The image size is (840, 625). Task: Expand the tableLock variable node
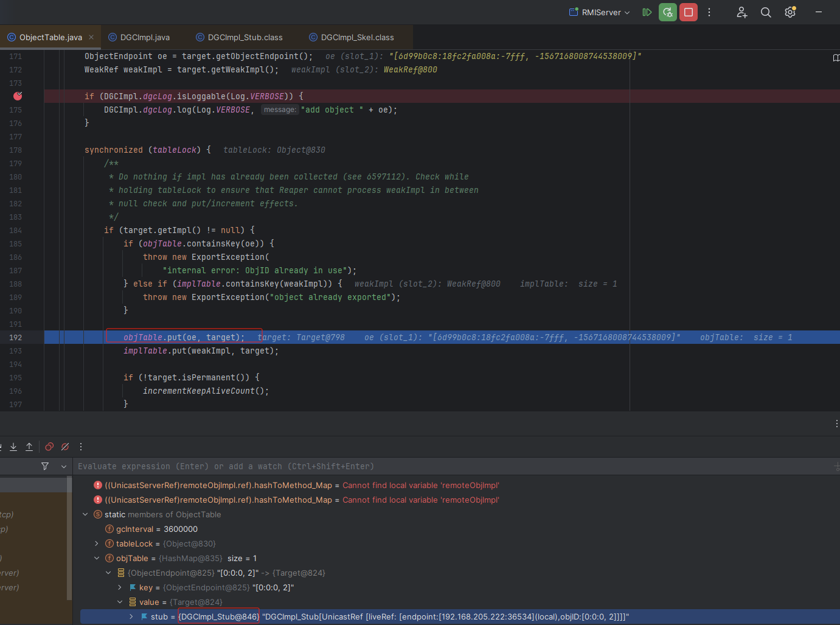pos(96,543)
